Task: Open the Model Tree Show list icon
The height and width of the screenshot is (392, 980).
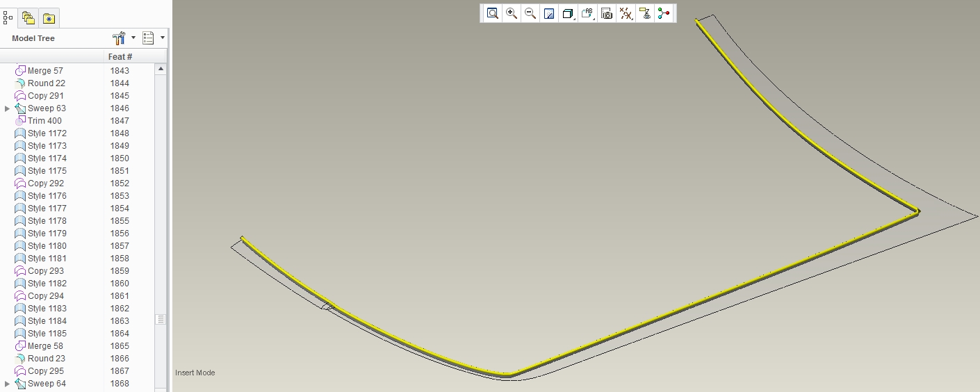Action: point(148,38)
